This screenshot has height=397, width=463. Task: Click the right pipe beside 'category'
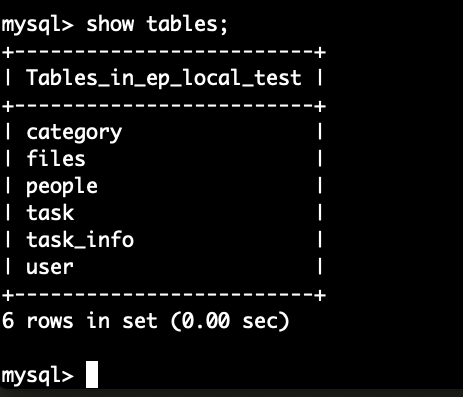320,132
